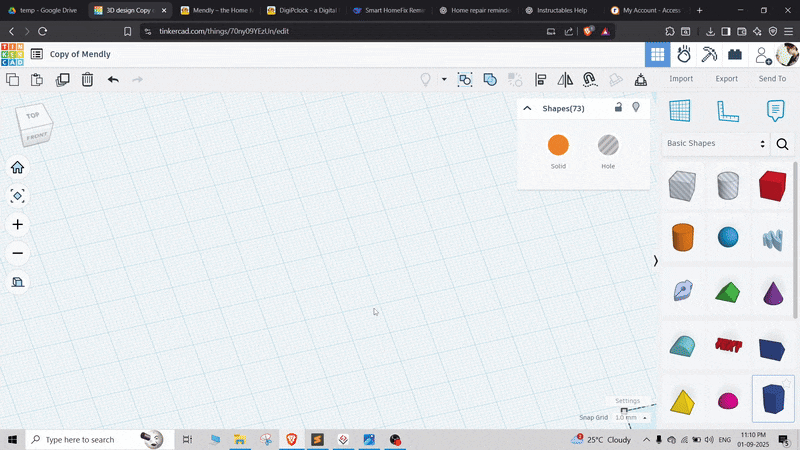The width and height of the screenshot is (800, 450).
Task: Duplicate and repeat selected shapes
Action: click(62, 80)
